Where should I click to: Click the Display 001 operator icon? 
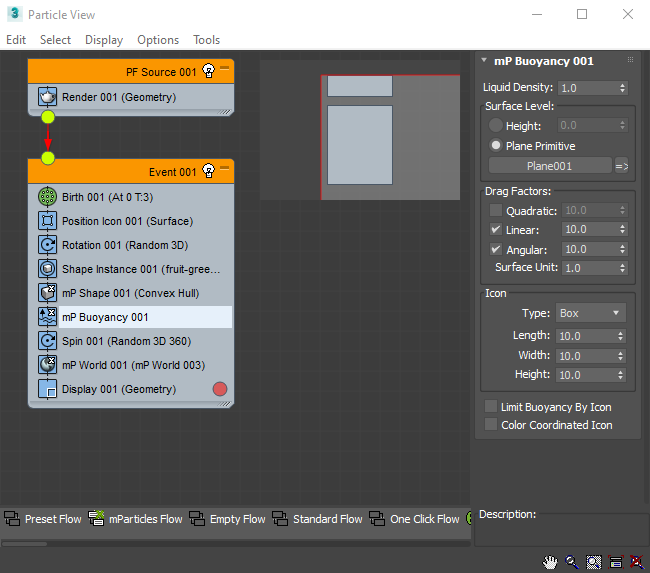(x=48, y=389)
